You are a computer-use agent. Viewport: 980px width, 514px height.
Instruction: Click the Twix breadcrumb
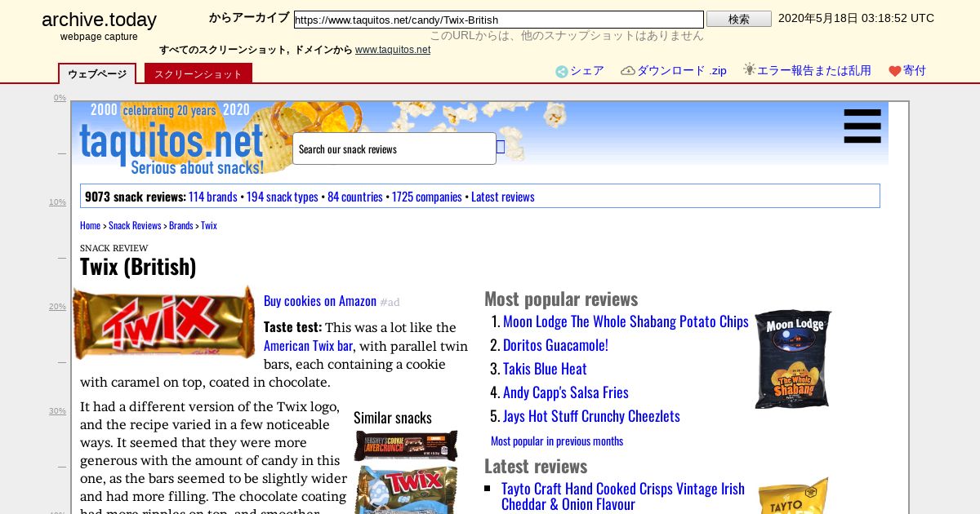[x=209, y=225]
